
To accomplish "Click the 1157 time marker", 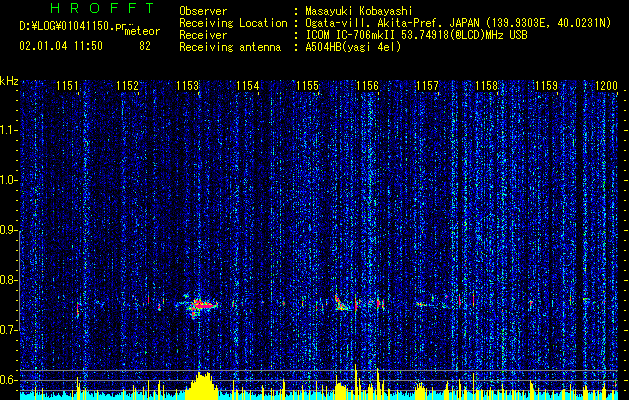I will tap(427, 85).
